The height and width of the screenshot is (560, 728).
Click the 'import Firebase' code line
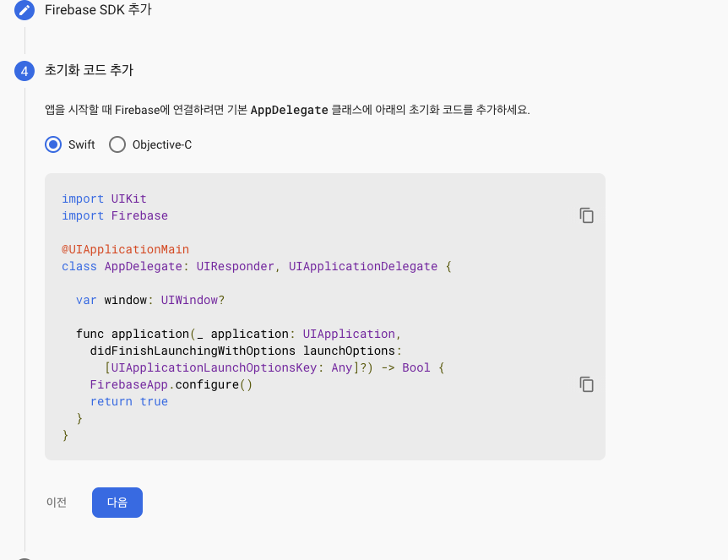[x=115, y=215]
